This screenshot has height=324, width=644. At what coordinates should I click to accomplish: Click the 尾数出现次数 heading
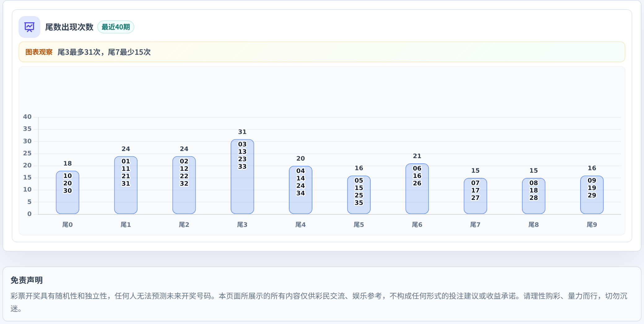pos(69,27)
